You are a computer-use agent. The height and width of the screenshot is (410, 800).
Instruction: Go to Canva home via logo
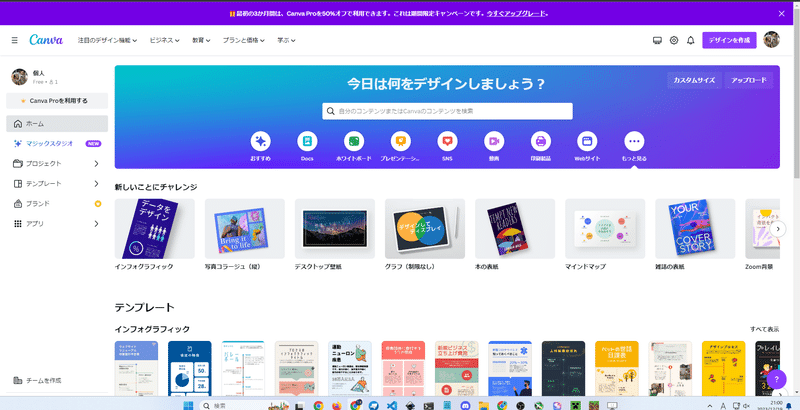46,40
